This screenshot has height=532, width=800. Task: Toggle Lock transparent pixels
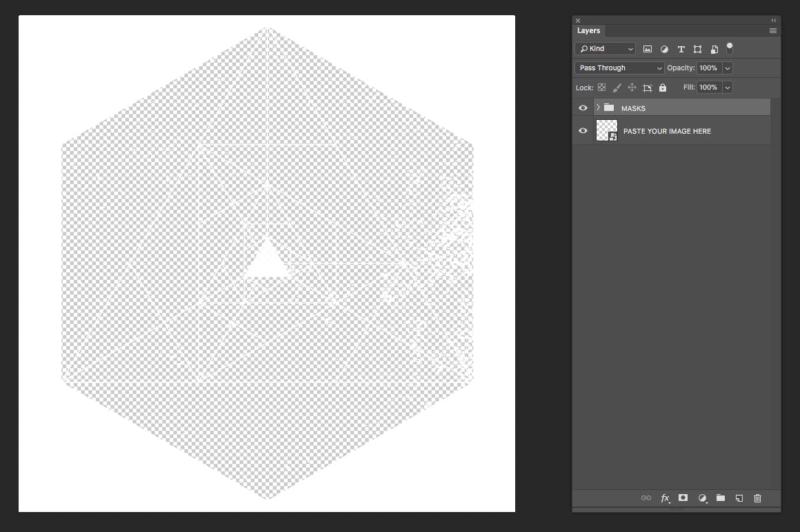[x=601, y=87]
